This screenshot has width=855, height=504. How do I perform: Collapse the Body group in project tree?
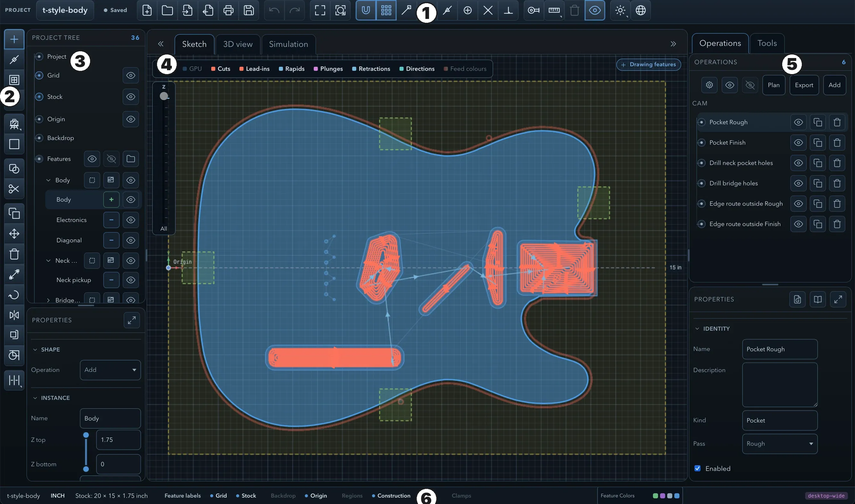coord(48,180)
